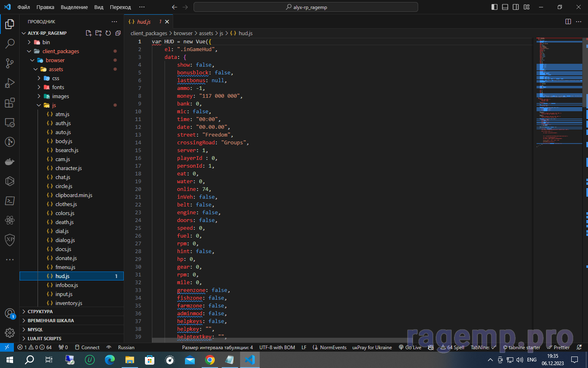Toggle the secondary sidebar layout button
588x368 pixels.
[x=516, y=7]
